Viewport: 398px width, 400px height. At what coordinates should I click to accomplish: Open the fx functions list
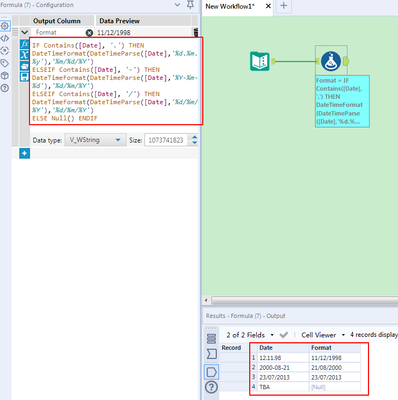click(x=24, y=44)
